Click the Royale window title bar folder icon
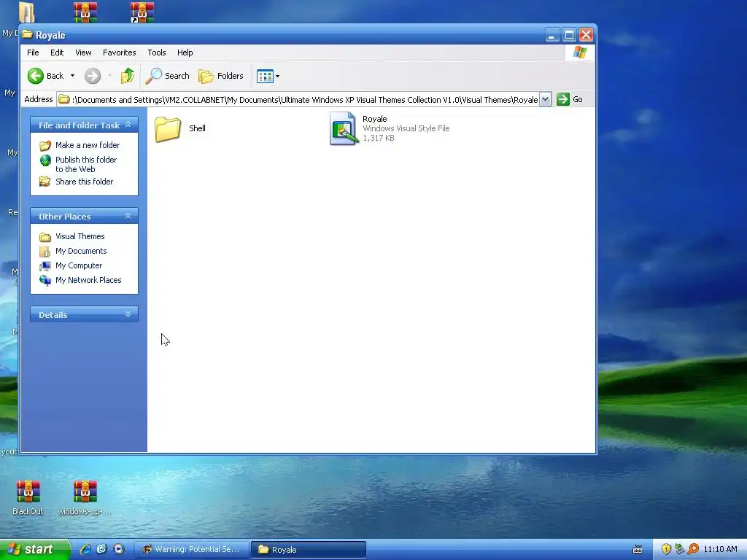The image size is (747, 560). 28,34
